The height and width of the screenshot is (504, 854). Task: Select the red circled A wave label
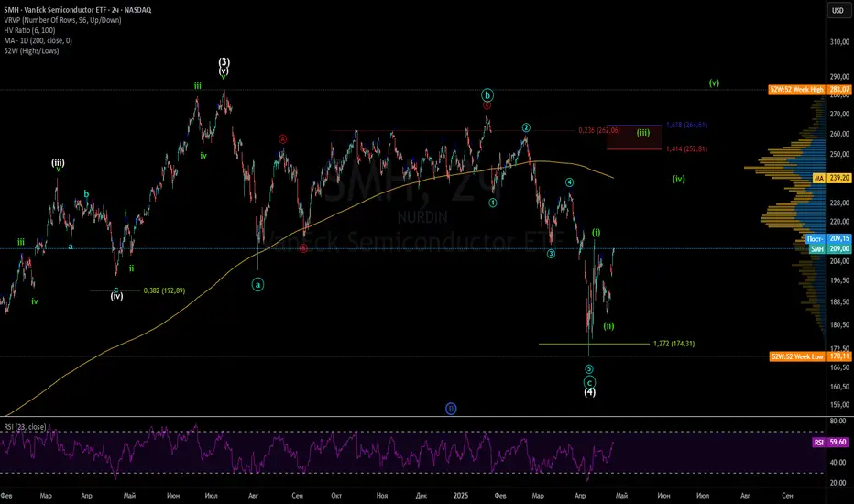click(x=282, y=139)
